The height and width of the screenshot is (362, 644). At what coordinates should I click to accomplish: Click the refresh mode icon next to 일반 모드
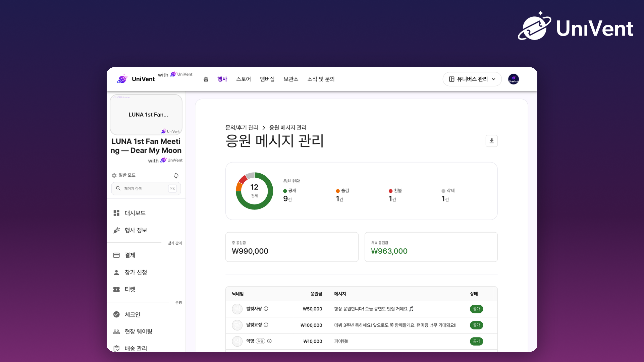click(176, 175)
